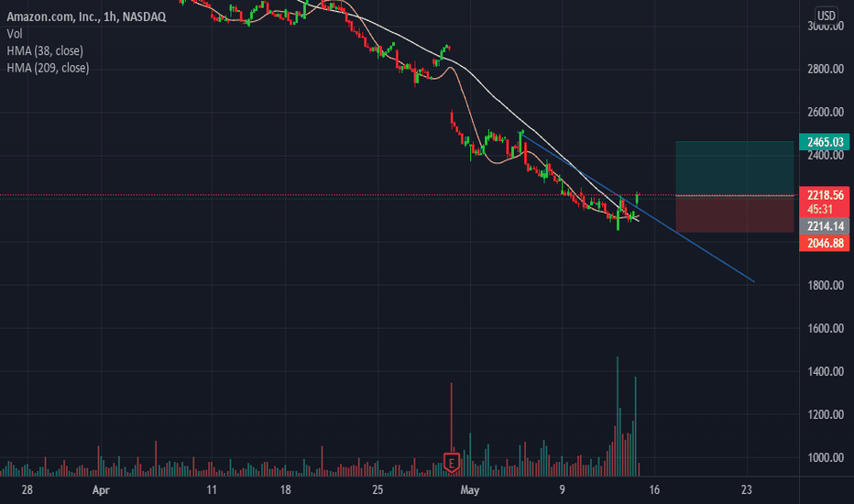Open the USD currency selector
This screenshot has height=504, width=854.
826,16
